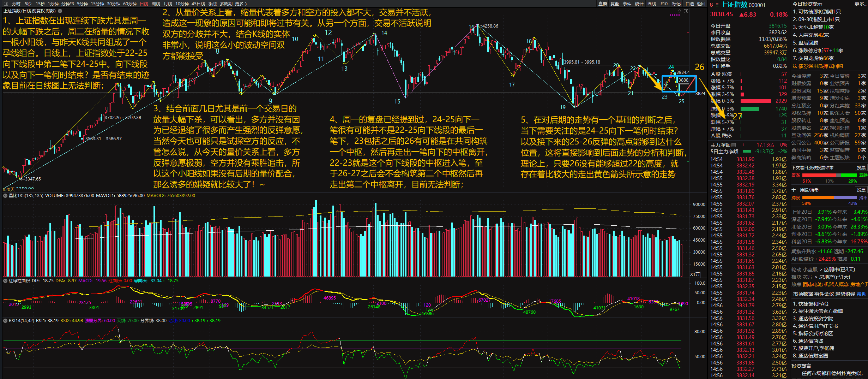Click the 直播 toolbar button
Screen dimensions: 868x379
click(603, 4)
